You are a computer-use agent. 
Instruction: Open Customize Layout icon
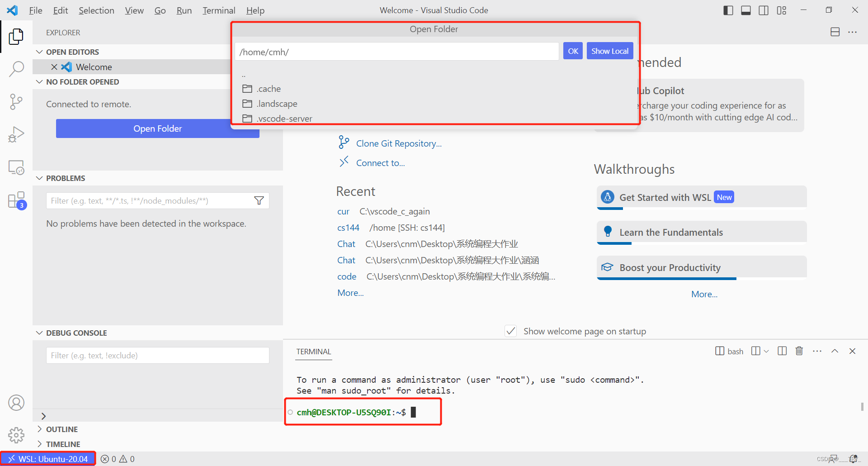[782, 10]
